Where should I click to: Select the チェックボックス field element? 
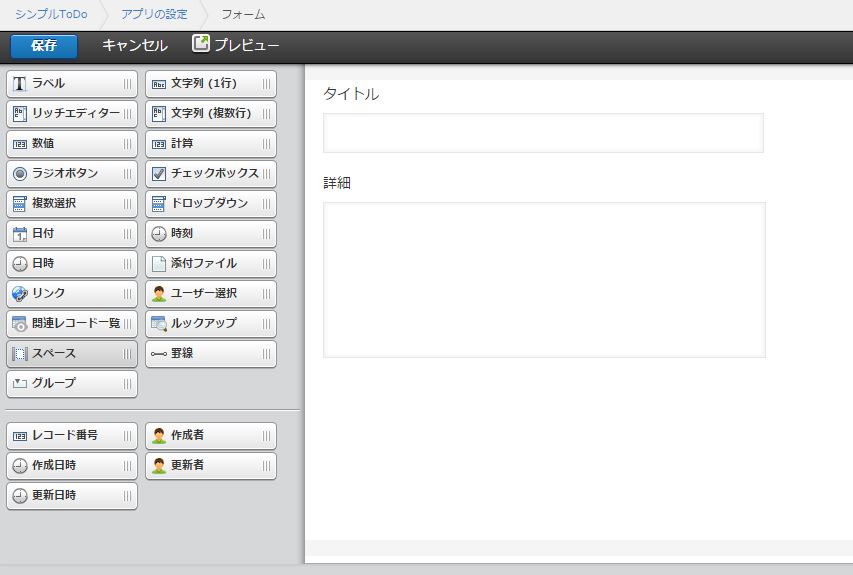[x=210, y=174]
